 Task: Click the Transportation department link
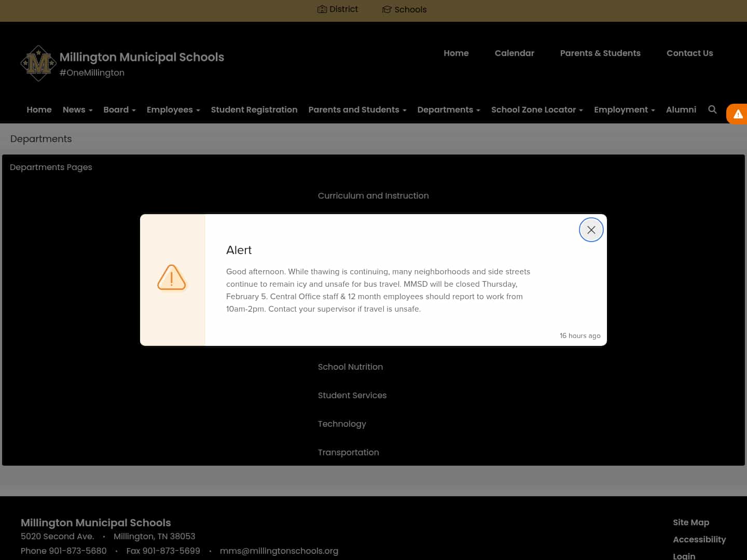tap(348, 452)
